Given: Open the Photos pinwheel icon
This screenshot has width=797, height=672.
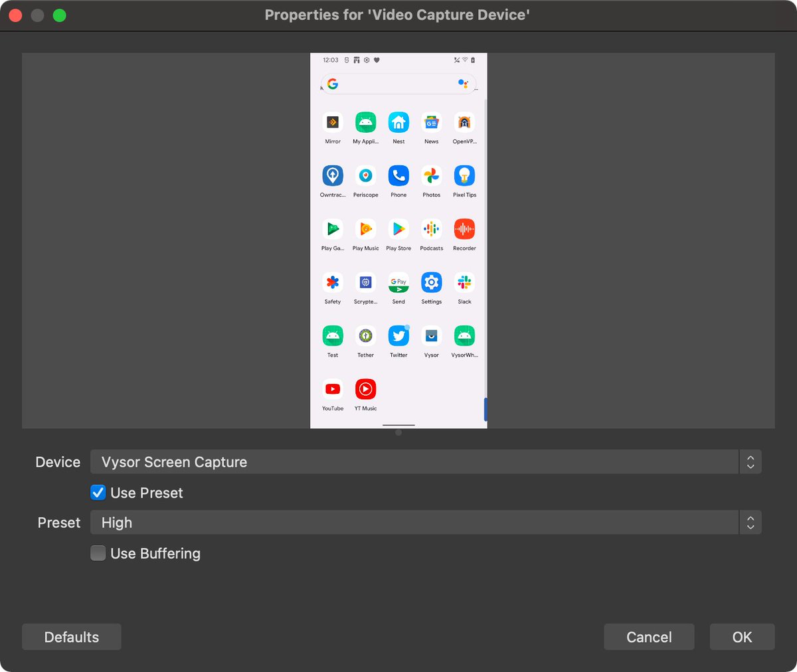Looking at the screenshot, I should [x=432, y=175].
